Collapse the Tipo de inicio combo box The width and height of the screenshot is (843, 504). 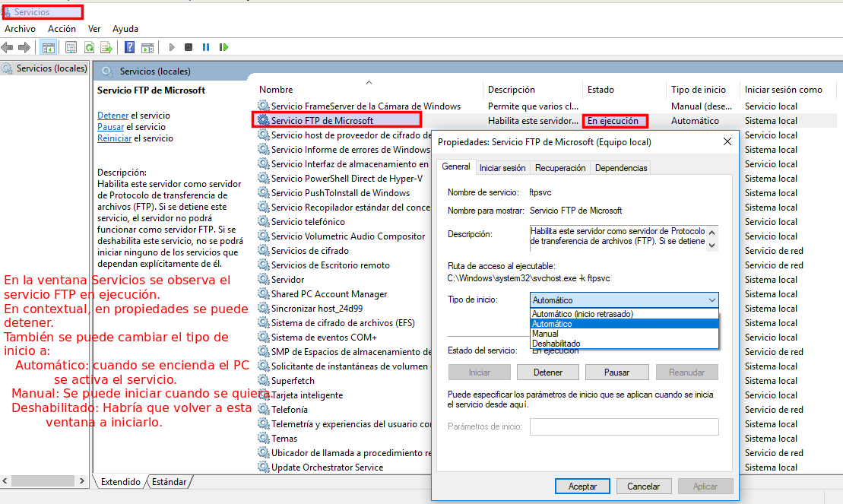pyautogui.click(x=711, y=300)
